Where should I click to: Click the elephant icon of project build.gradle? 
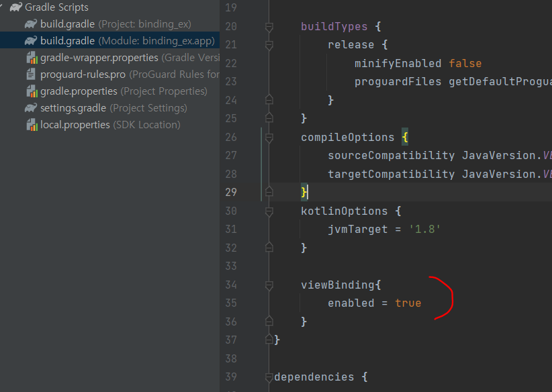pos(31,24)
